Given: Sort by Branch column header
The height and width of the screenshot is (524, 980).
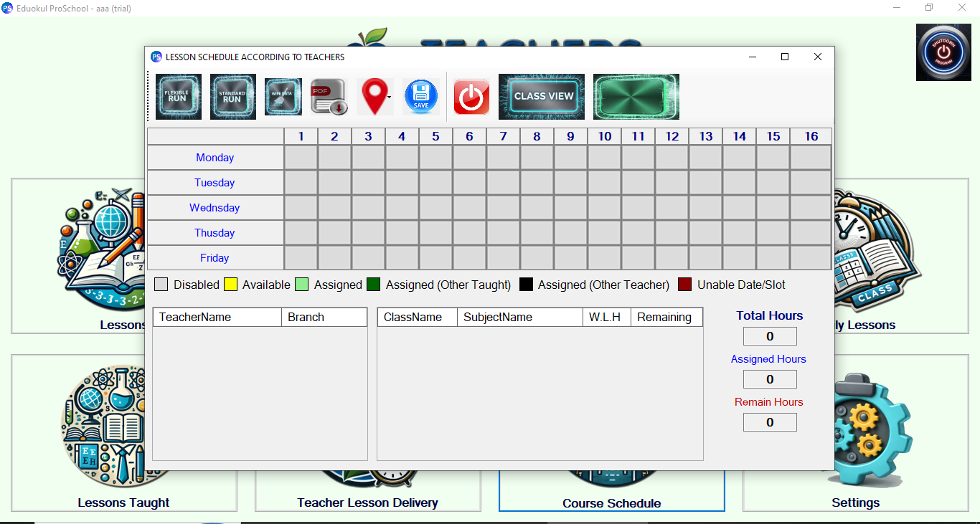Looking at the screenshot, I should (x=324, y=317).
